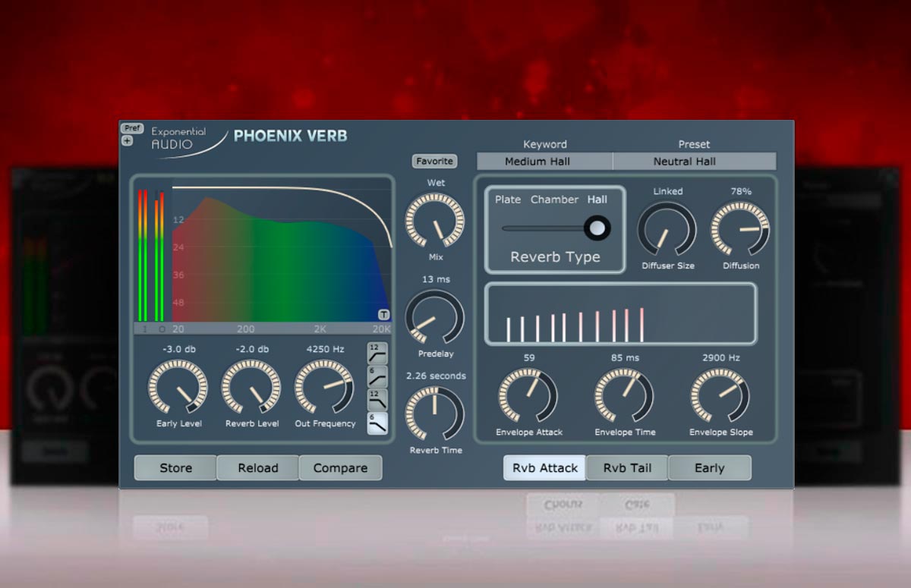This screenshot has height=588, width=911.
Task: Click the Out Frequency knob
Action: tap(324, 387)
